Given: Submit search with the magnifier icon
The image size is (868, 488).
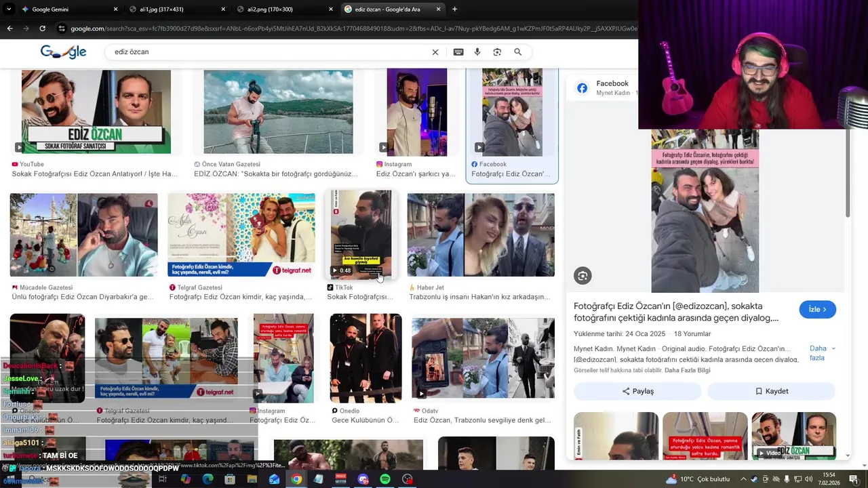Looking at the screenshot, I should click(517, 52).
